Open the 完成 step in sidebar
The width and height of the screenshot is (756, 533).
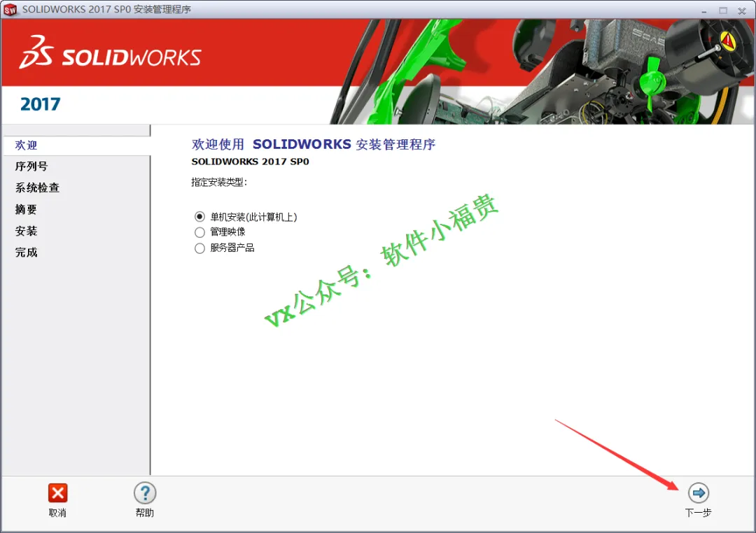point(26,252)
